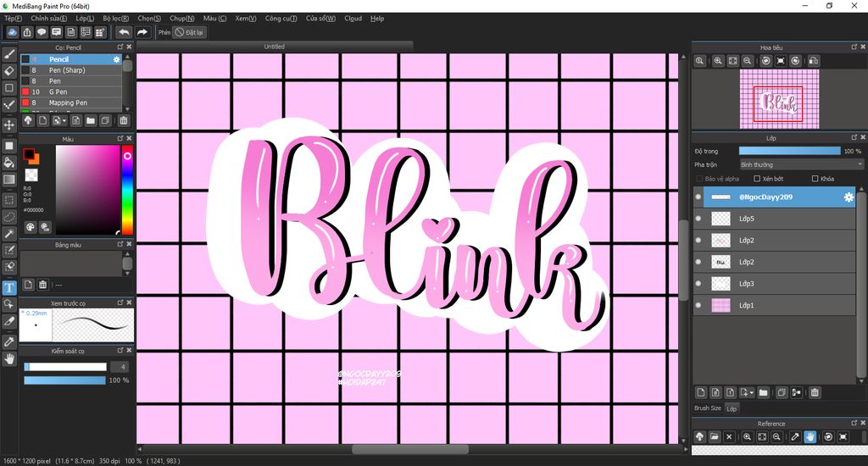Click the cloud save icon in top toolbar
This screenshot has height=466, width=868.
click(12, 32)
